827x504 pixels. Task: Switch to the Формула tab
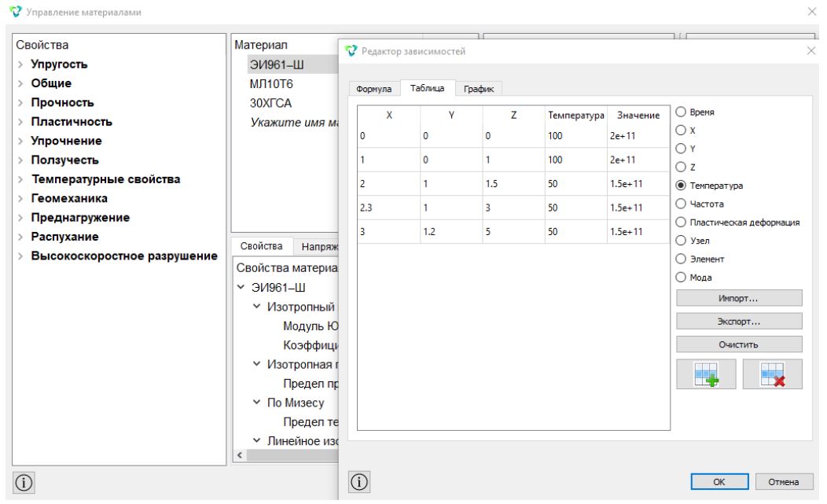click(374, 89)
